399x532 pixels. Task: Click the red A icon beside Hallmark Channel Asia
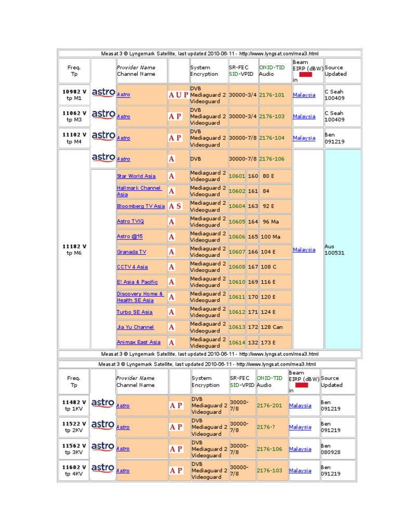(171, 191)
